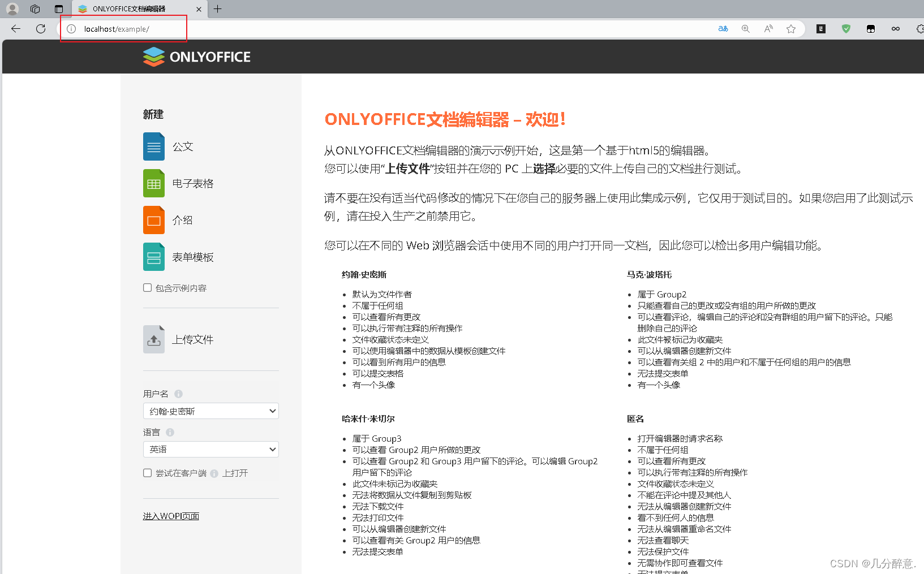Click the 新建 section heading
Viewport: 924px width, 574px height.
(x=153, y=114)
